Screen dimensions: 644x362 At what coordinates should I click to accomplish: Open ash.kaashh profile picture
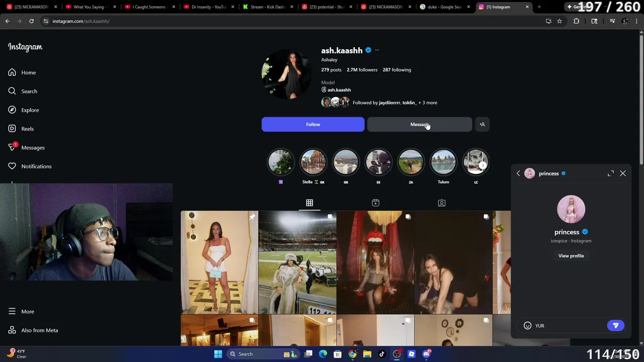287,74
